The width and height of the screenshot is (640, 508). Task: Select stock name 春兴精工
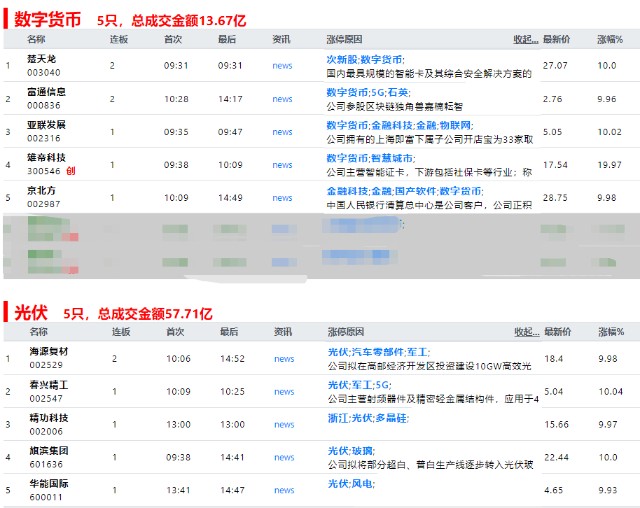point(49,385)
